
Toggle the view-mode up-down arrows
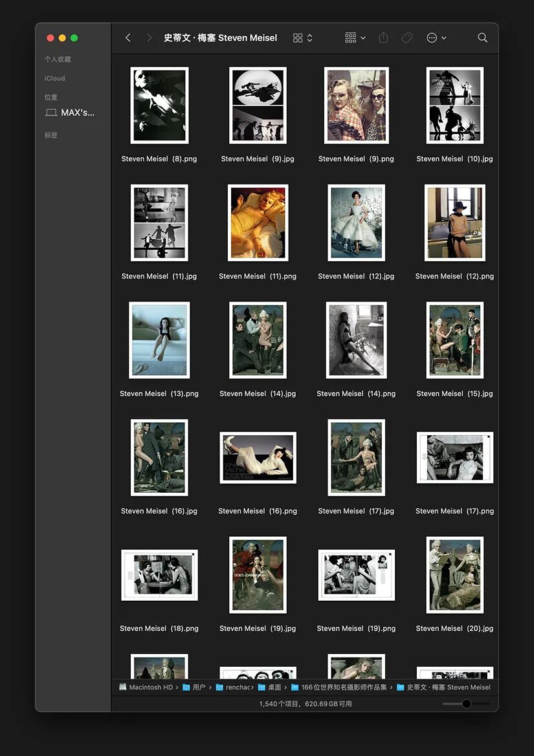point(309,38)
